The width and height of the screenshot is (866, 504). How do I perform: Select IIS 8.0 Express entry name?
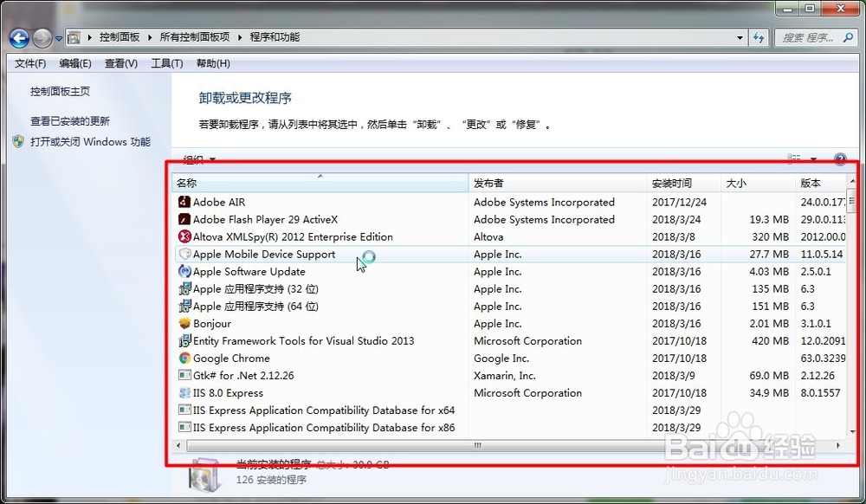[x=228, y=393]
